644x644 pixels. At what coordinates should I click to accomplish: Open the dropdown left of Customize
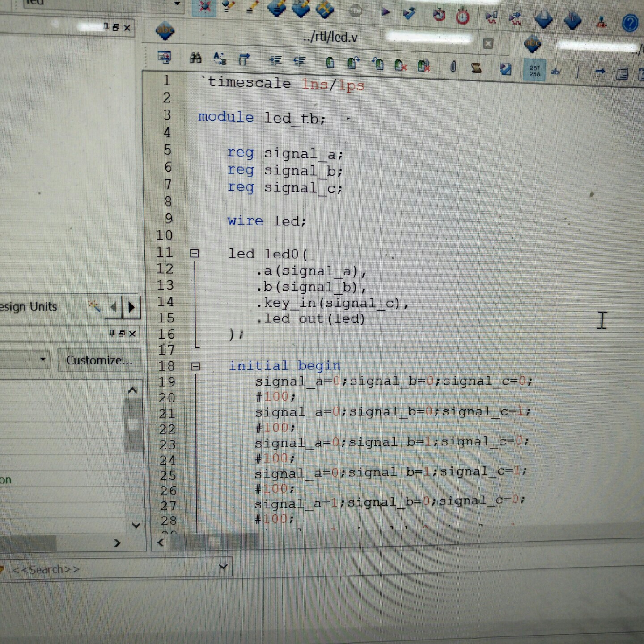43,359
